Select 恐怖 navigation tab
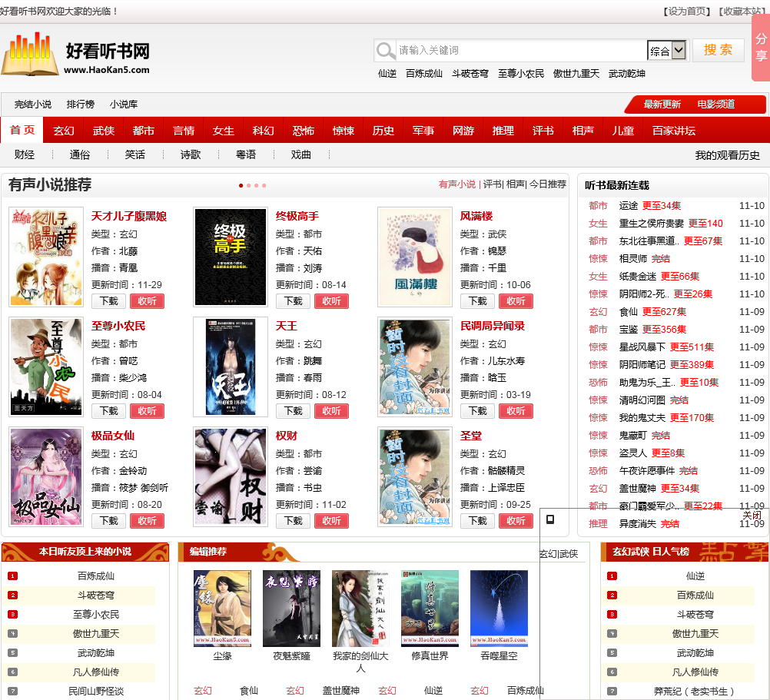The height and width of the screenshot is (700, 770). [x=303, y=131]
